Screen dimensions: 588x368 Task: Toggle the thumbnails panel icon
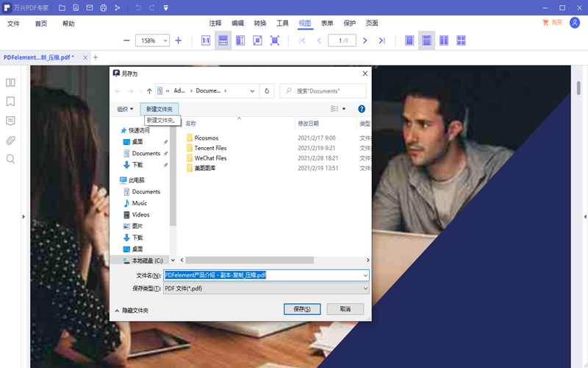pyautogui.click(x=10, y=82)
